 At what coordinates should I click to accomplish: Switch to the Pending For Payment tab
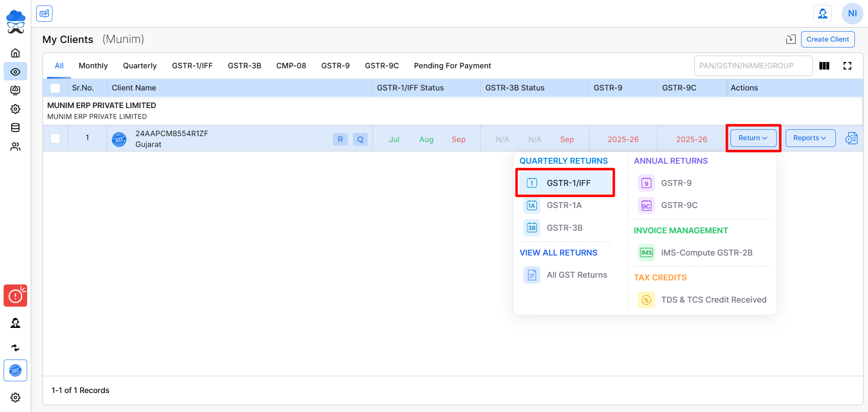(x=452, y=66)
